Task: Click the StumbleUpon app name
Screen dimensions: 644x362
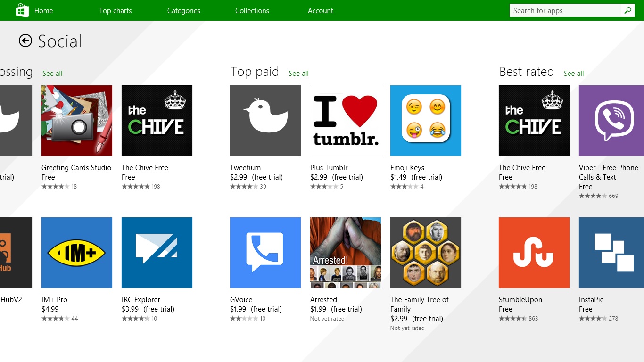Action: pyautogui.click(x=520, y=300)
